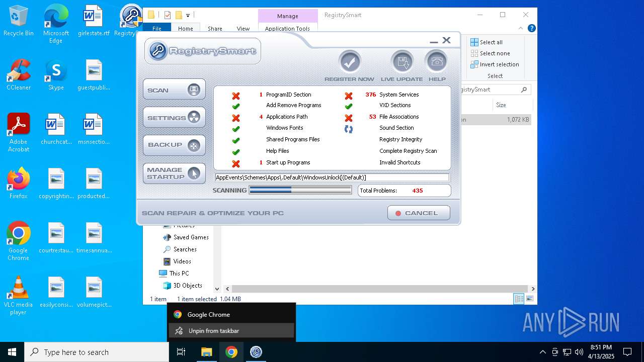
Task: Start a scan with the SCAN button
Action: (x=174, y=89)
